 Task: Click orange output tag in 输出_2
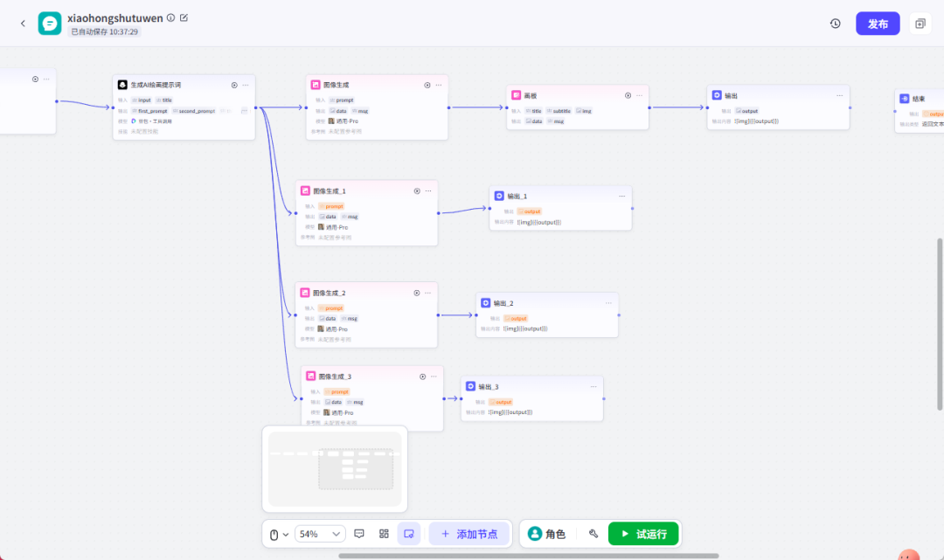coord(516,318)
